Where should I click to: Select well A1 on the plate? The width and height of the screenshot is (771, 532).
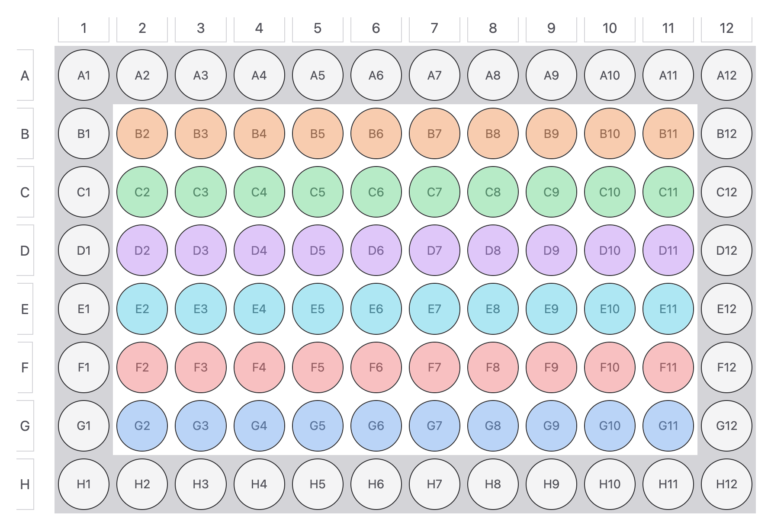point(84,75)
